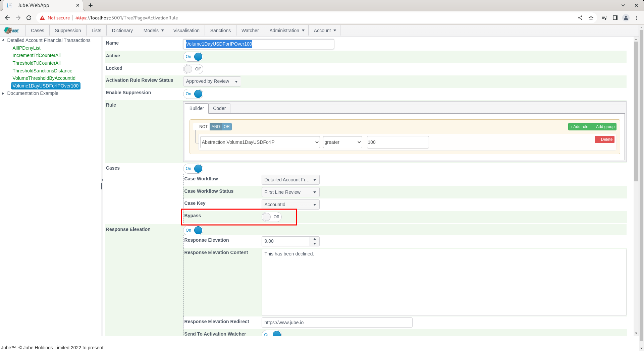Open the Visualisation page
The width and height of the screenshot is (644, 351).
click(x=186, y=31)
